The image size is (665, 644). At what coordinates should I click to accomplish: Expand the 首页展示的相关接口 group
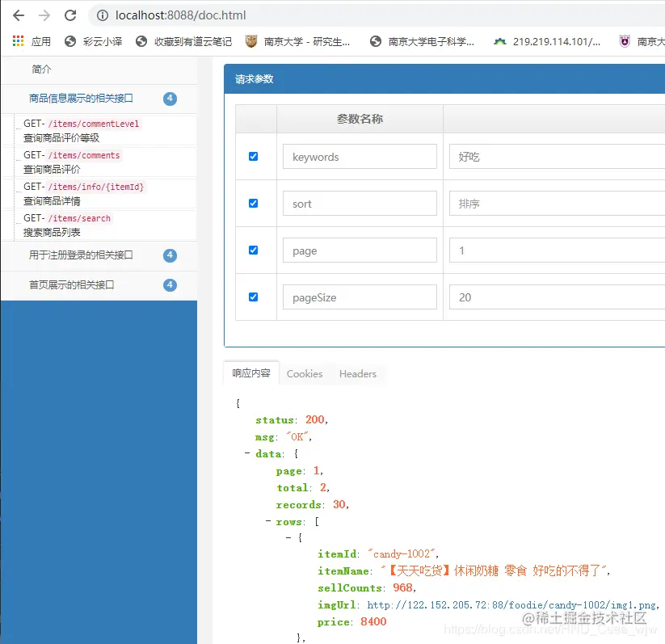point(72,284)
